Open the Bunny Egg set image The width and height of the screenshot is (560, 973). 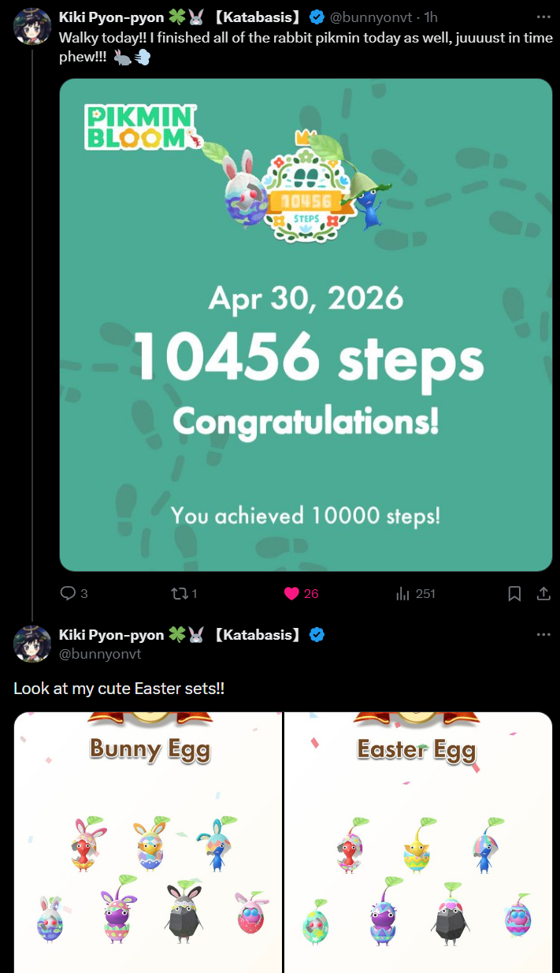click(x=147, y=842)
